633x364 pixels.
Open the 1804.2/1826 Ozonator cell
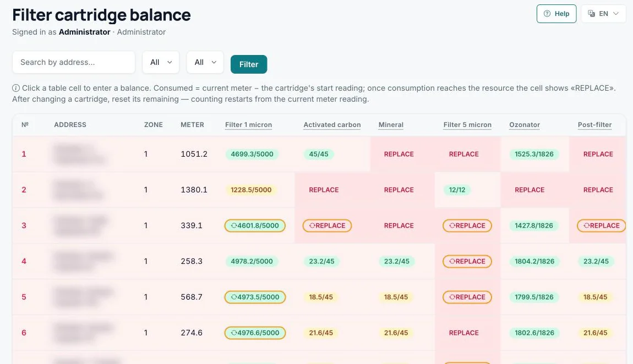click(534, 261)
